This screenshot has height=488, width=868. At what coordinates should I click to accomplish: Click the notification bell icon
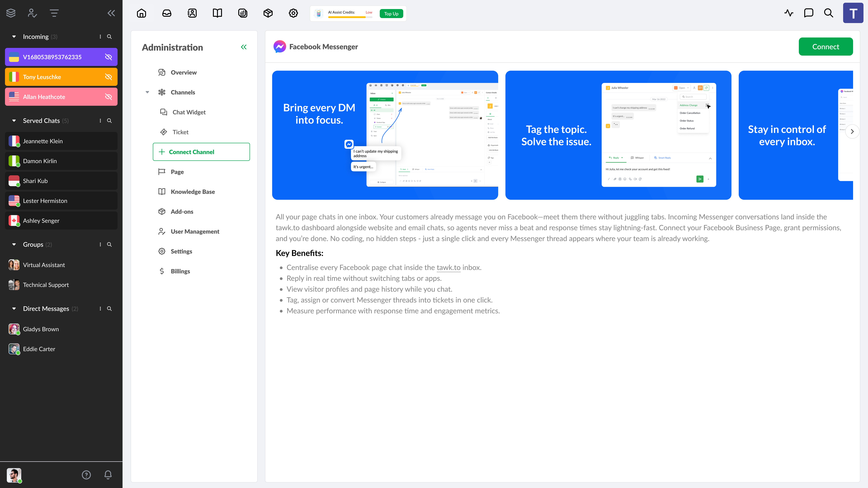[x=108, y=475]
